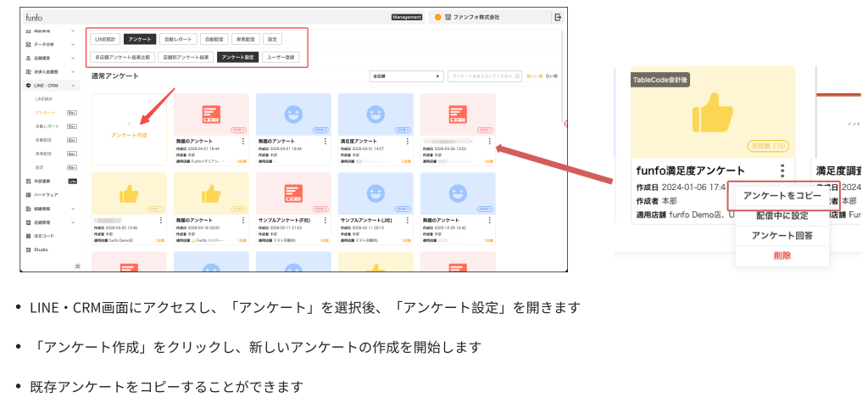
Task: Click the 店舗別アンケート結果 button
Action: 186,58
